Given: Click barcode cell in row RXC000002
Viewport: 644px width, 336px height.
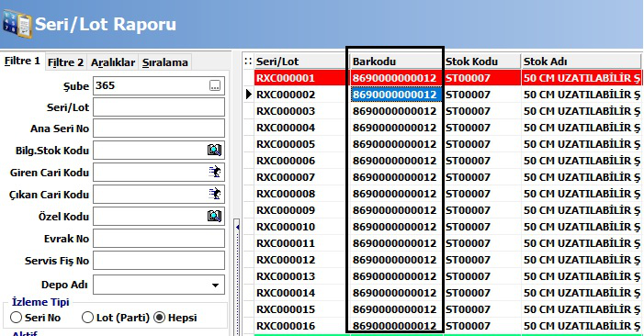Looking at the screenshot, I should click(396, 95).
